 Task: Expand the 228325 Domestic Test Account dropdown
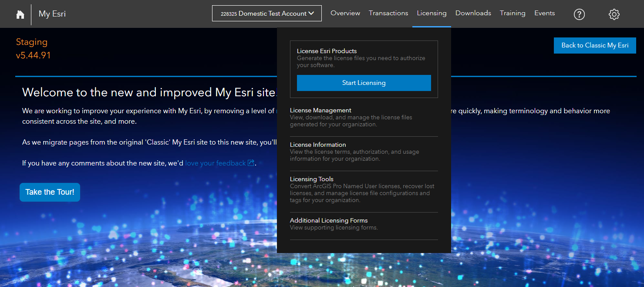click(266, 13)
